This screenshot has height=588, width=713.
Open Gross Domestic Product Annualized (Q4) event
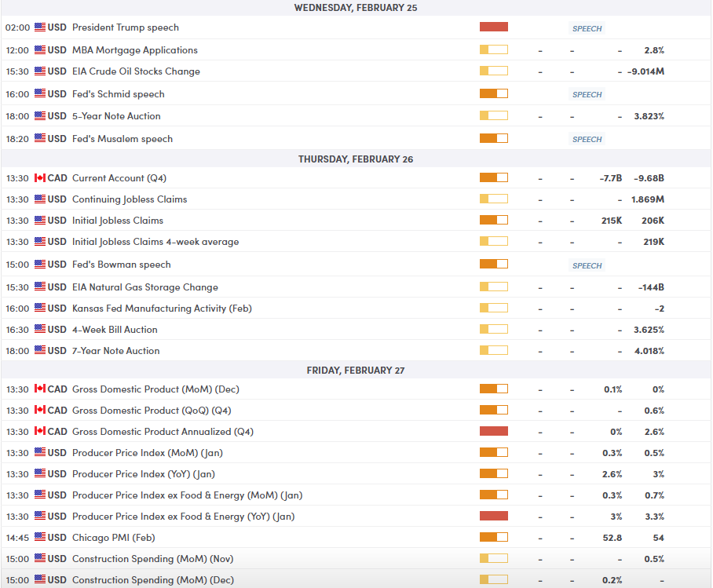163,432
